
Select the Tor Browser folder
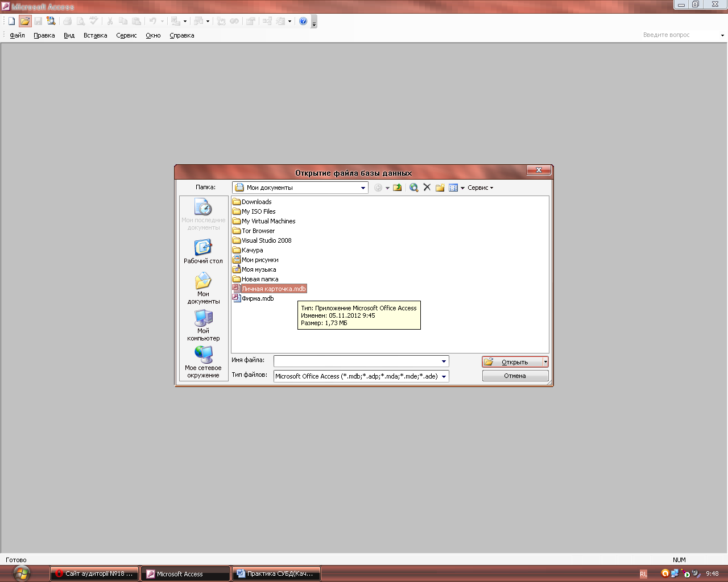pos(254,231)
